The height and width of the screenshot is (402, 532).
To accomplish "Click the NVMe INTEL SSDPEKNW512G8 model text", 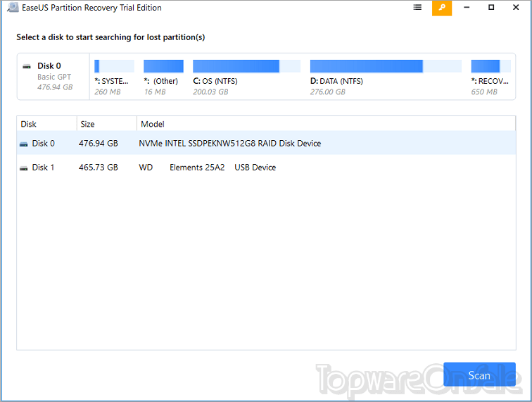I will (229, 144).
